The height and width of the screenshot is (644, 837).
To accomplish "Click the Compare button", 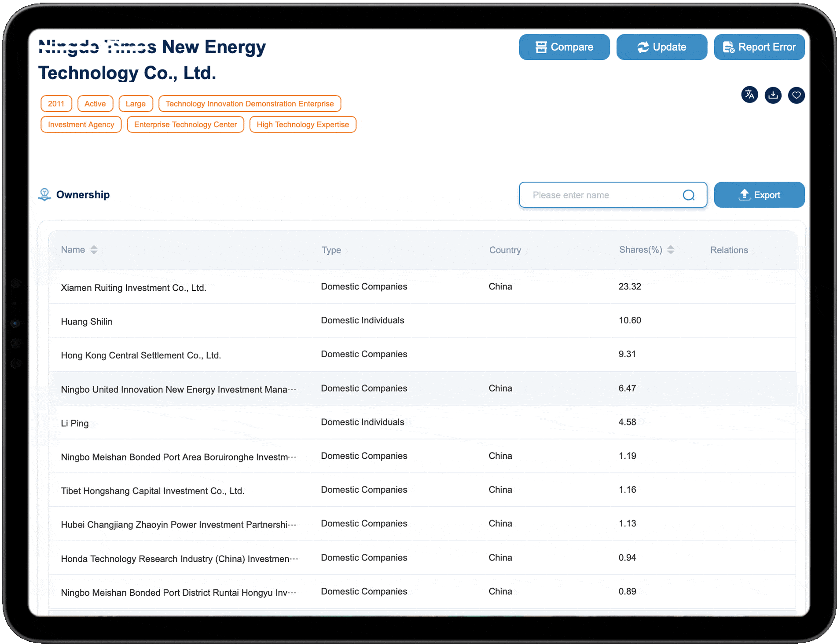I will 564,47.
